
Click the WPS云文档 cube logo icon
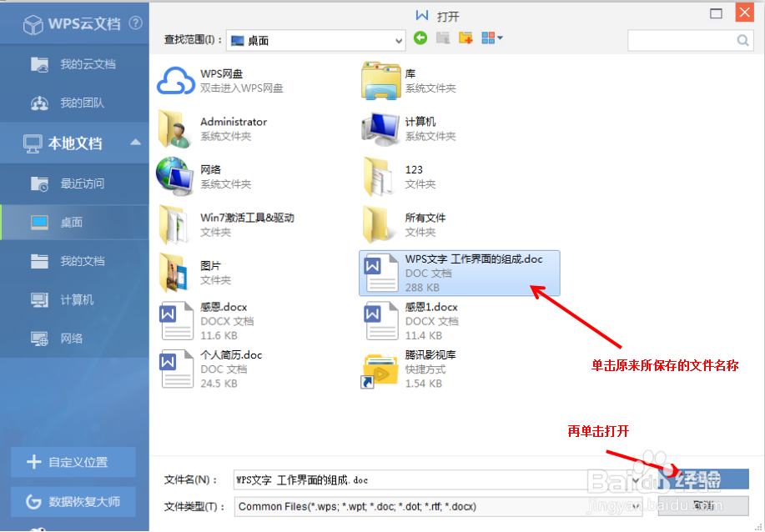(x=33, y=24)
